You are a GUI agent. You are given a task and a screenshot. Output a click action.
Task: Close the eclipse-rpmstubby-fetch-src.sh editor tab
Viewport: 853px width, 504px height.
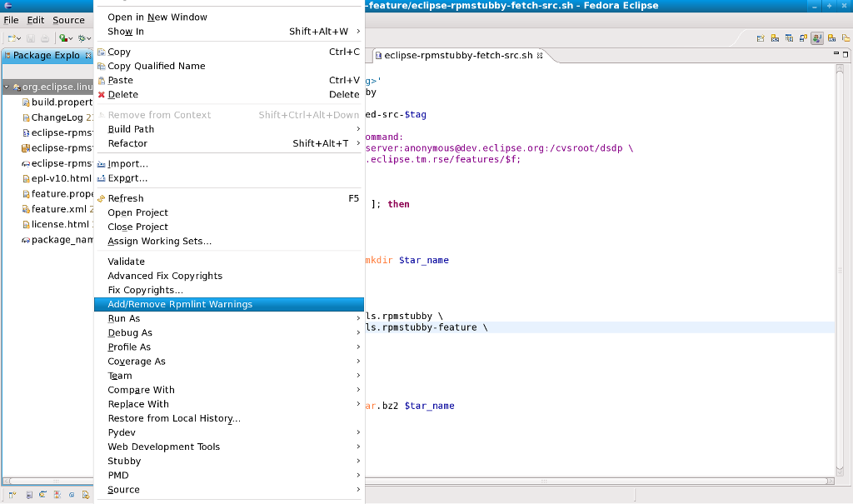pyautogui.click(x=540, y=56)
